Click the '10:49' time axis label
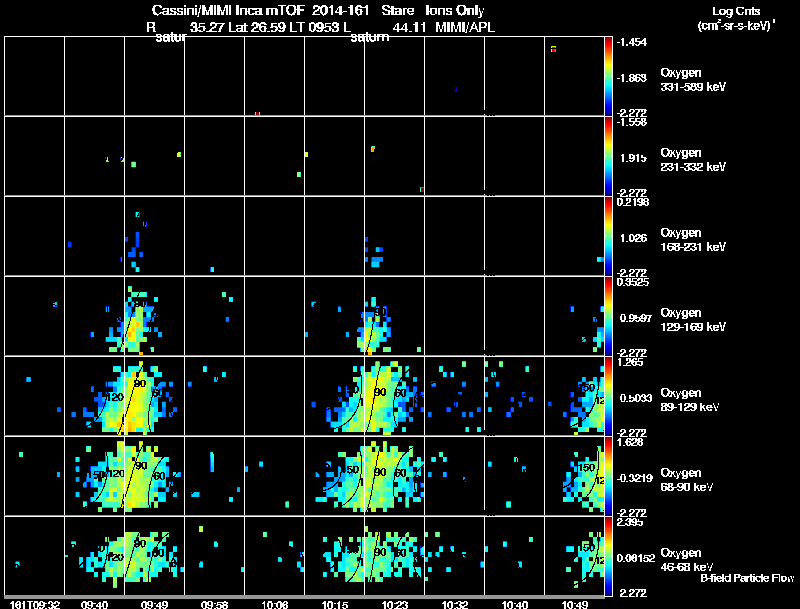 click(x=574, y=604)
